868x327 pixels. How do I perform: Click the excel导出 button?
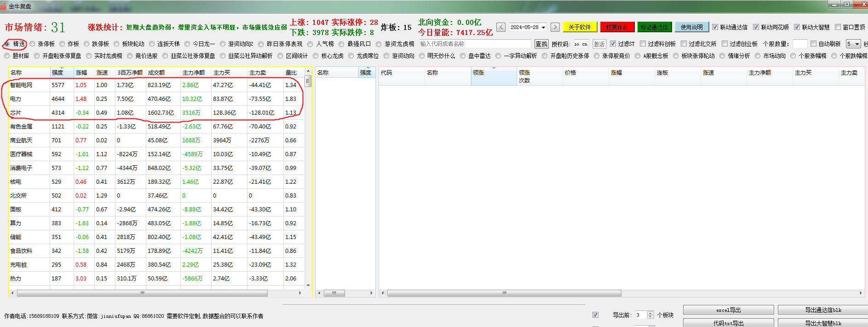click(728, 310)
